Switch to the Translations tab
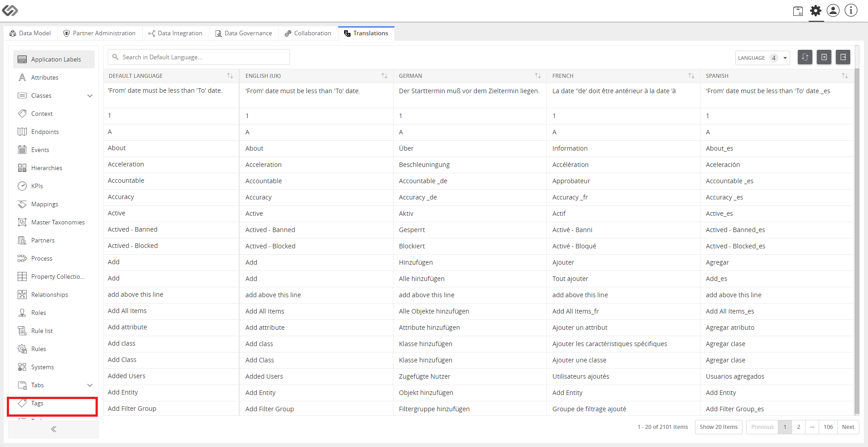 coord(366,33)
